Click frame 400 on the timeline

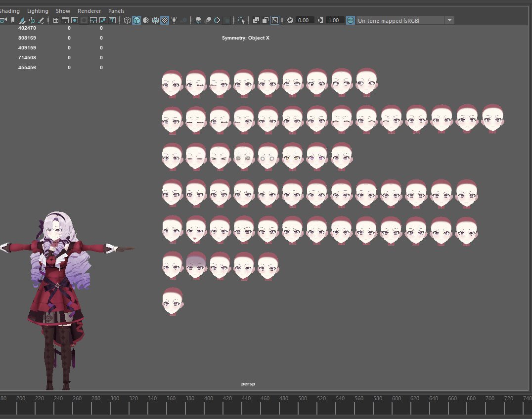[x=209, y=398]
